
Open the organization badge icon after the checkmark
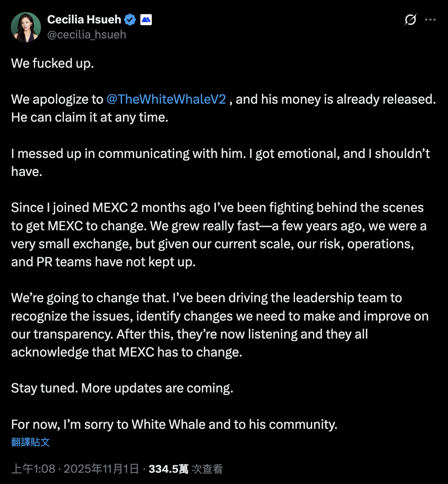pos(146,19)
